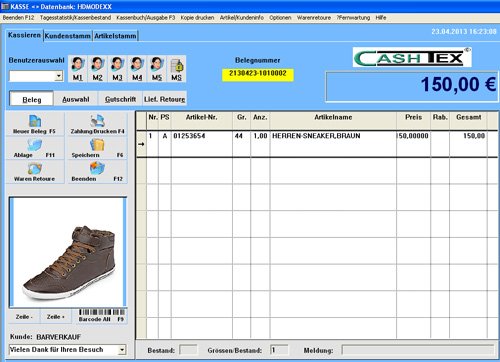Image resolution: width=500 pixels, height=362 pixels.
Task: Switch to the Artikelstamm tab
Action: coord(115,36)
